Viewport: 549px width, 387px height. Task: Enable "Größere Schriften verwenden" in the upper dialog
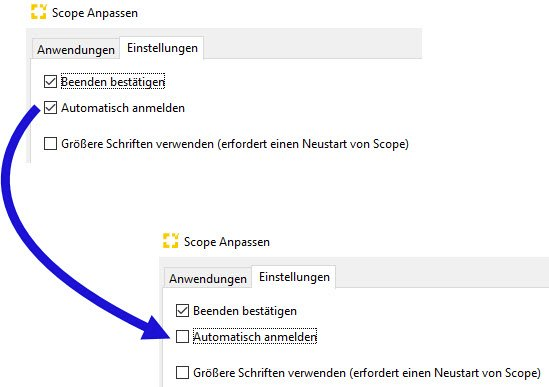[50, 144]
